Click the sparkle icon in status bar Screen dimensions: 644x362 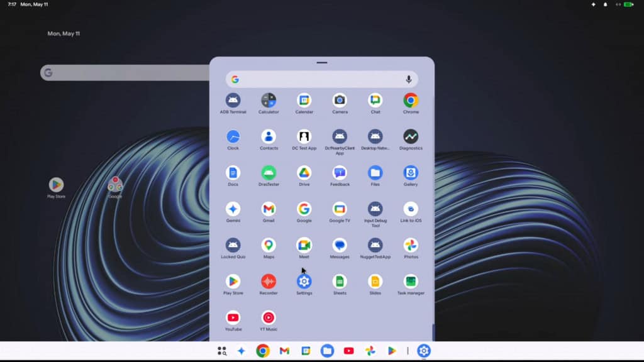pyautogui.click(x=594, y=4)
